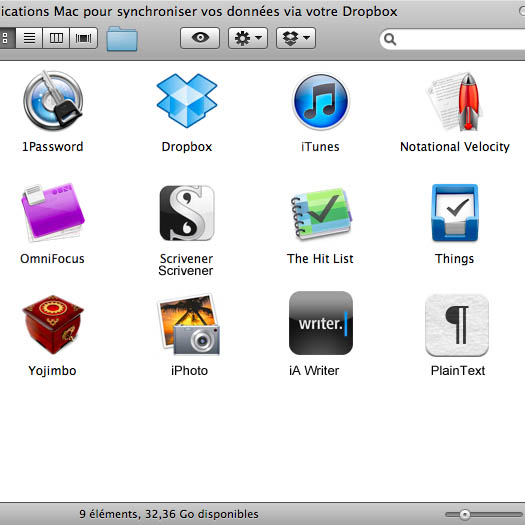The width and height of the screenshot is (525, 525).
Task: Click the '1Password' label text
Action: 53,147
